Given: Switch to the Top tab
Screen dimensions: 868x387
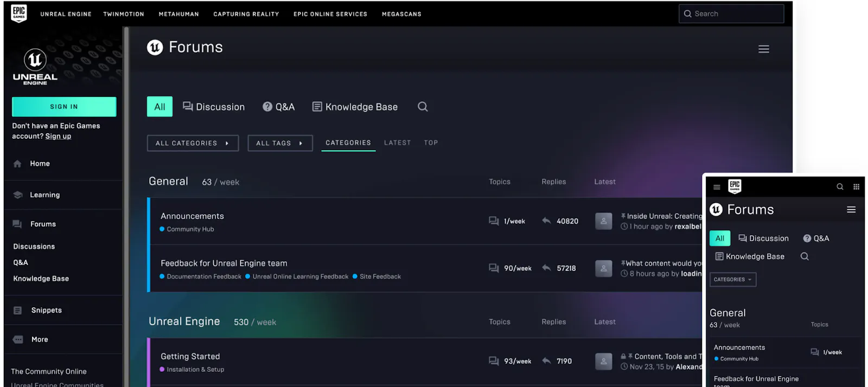Looking at the screenshot, I should [431, 143].
